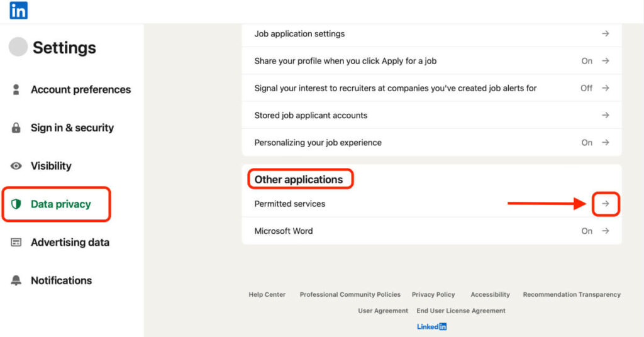Click the arrow next to Microsoft Word
Viewport: 644px width, 337px height.
point(606,231)
